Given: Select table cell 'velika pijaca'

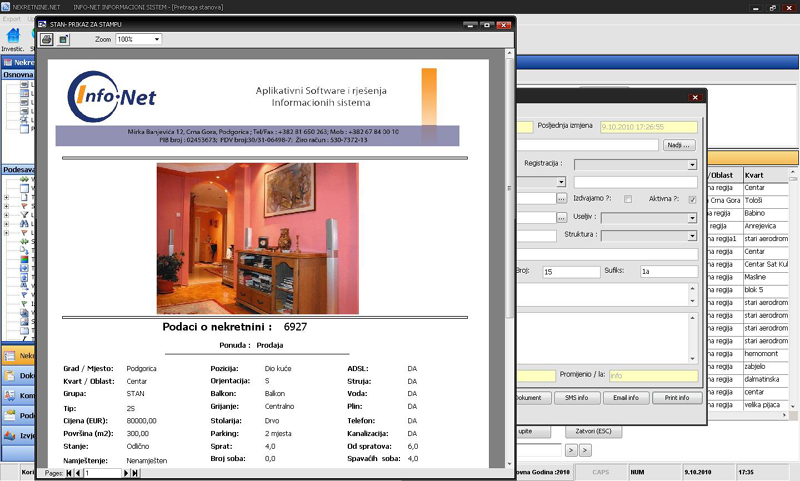Looking at the screenshot, I should (766, 404).
